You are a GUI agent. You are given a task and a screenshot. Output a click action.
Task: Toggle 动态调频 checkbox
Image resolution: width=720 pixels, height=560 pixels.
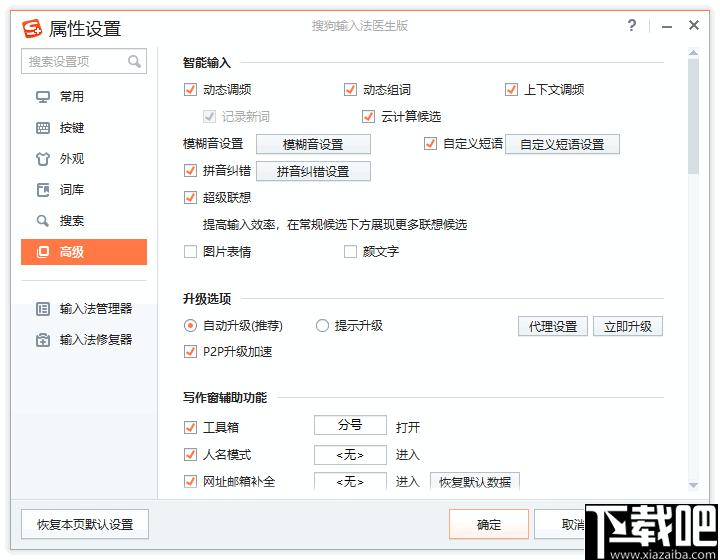(x=190, y=90)
